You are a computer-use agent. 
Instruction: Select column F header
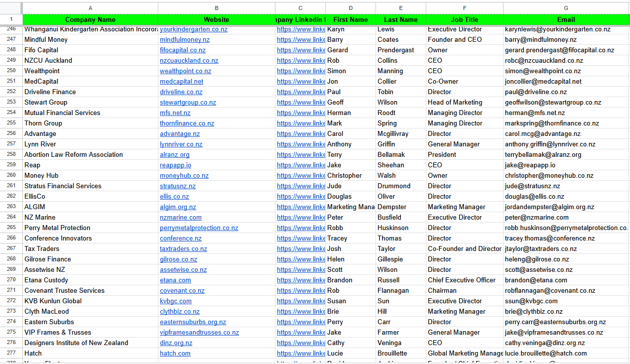(x=465, y=8)
